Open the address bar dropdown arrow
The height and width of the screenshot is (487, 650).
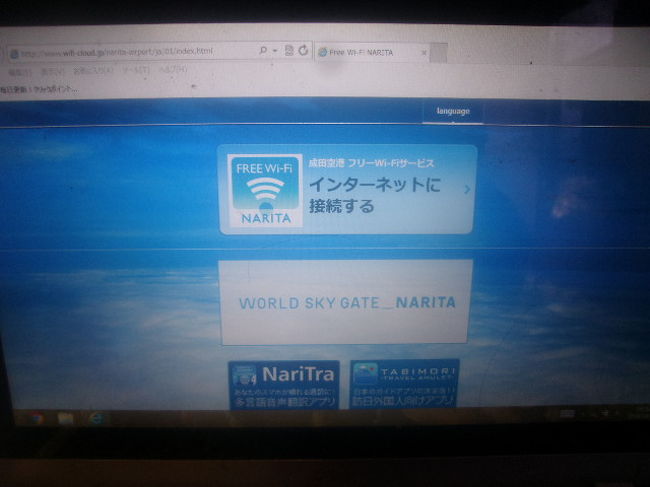[x=275, y=51]
